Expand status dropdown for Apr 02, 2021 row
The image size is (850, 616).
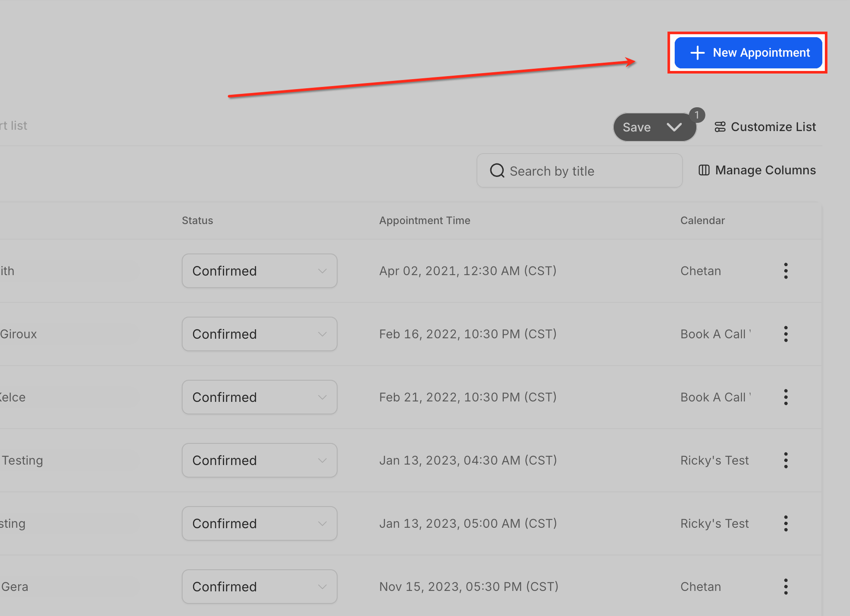point(259,271)
